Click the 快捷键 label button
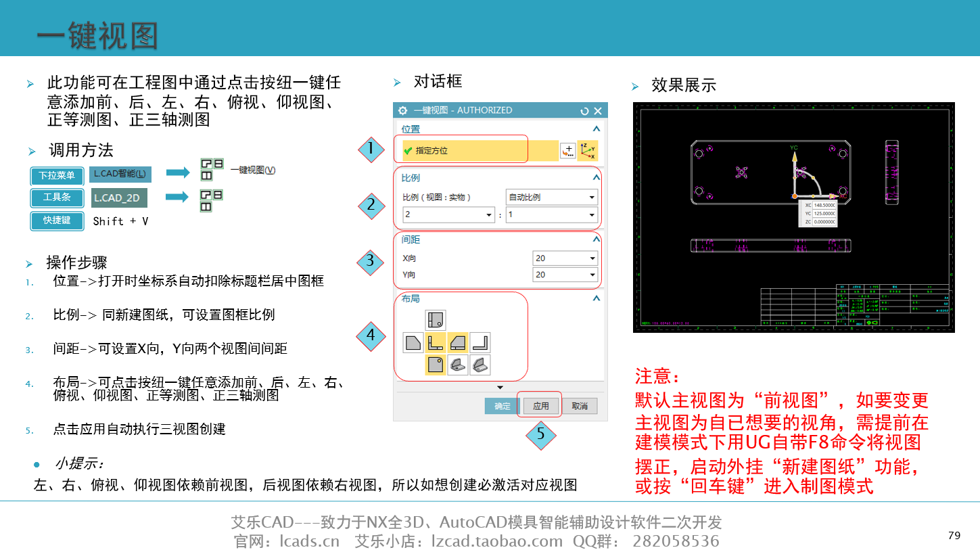This screenshot has height=552, width=980. click(x=57, y=221)
